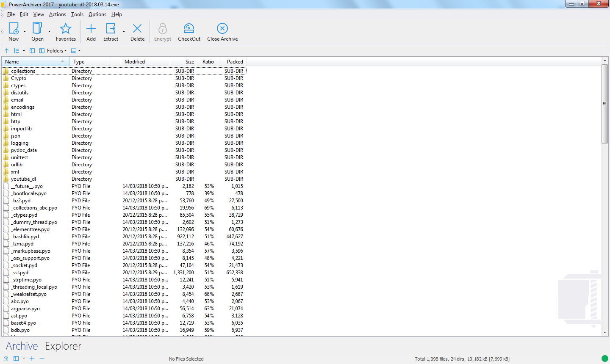Select the collections directory row
This screenshot has width=610, height=364.
tap(124, 71)
